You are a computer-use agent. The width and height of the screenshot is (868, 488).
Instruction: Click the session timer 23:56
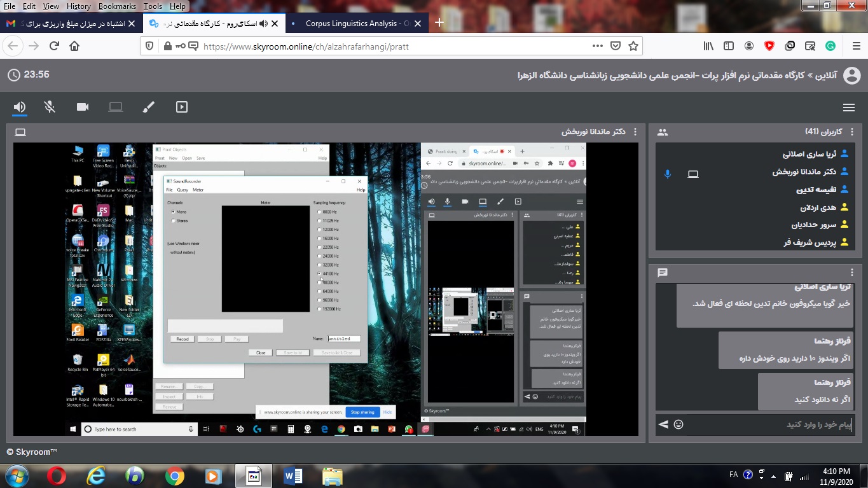click(x=36, y=74)
